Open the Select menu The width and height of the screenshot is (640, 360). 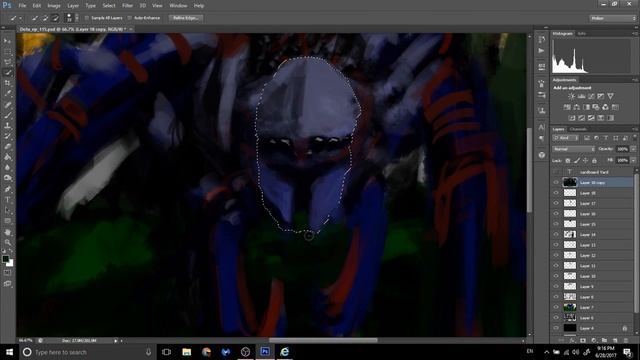coord(109,6)
